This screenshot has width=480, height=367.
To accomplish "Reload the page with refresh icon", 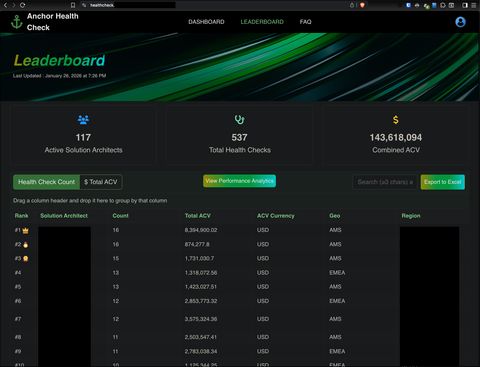I will [x=23, y=5].
